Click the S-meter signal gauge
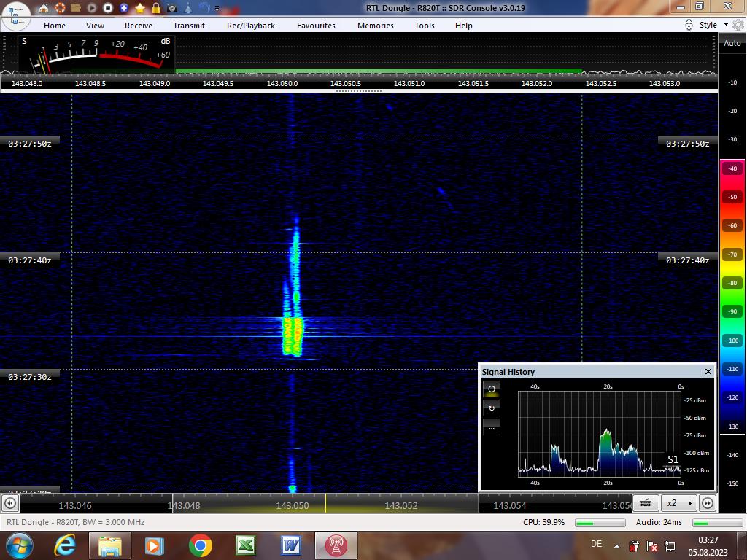 point(97,55)
